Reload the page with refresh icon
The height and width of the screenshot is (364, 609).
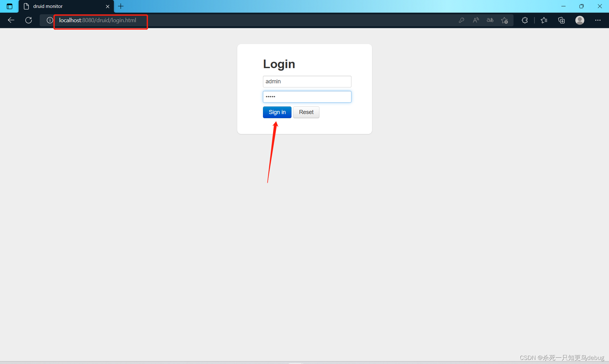(29, 20)
